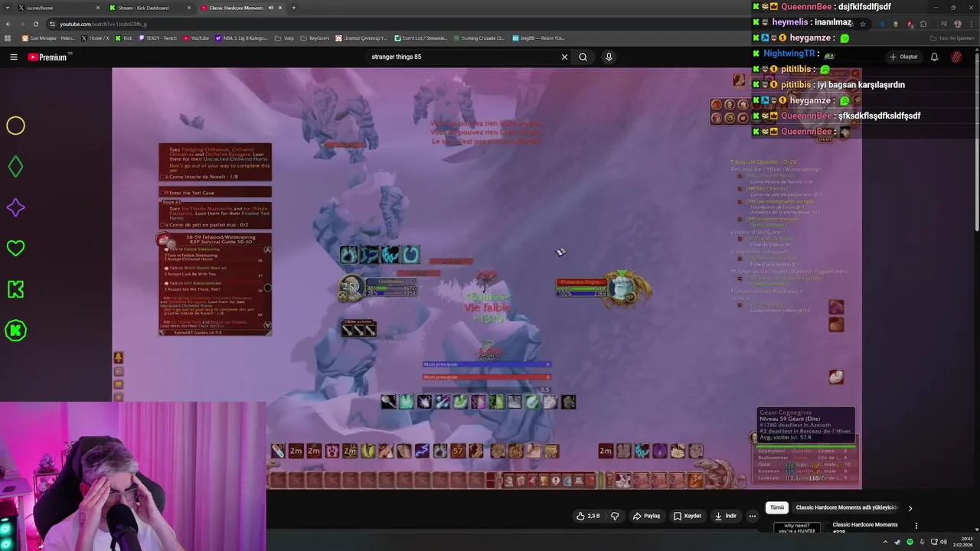Image resolution: width=980 pixels, height=551 pixels.
Task: Click the purple star overlay icon
Action: [x=15, y=207]
